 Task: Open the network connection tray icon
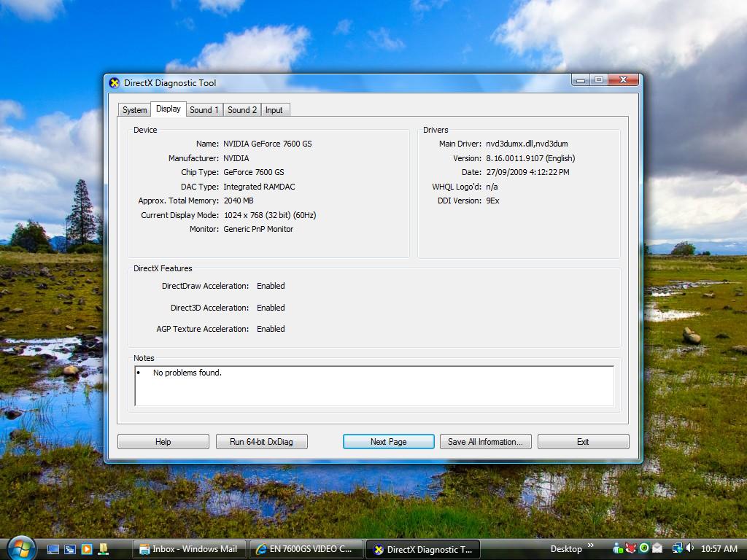pyautogui.click(x=676, y=548)
